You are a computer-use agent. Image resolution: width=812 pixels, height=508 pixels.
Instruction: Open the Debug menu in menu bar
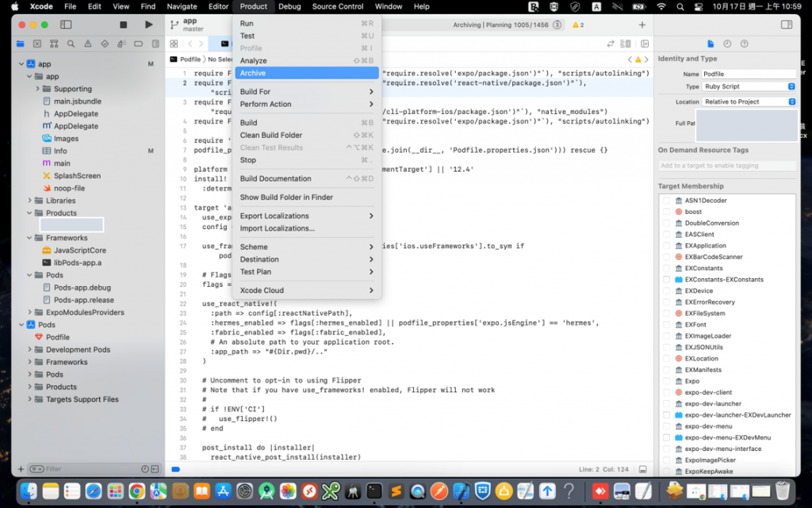pyautogui.click(x=289, y=6)
